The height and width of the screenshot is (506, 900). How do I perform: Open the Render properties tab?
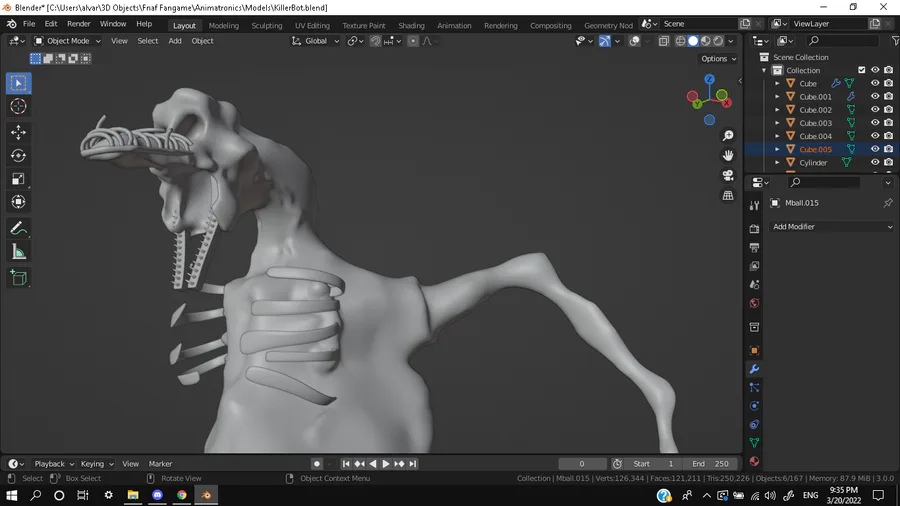754,229
